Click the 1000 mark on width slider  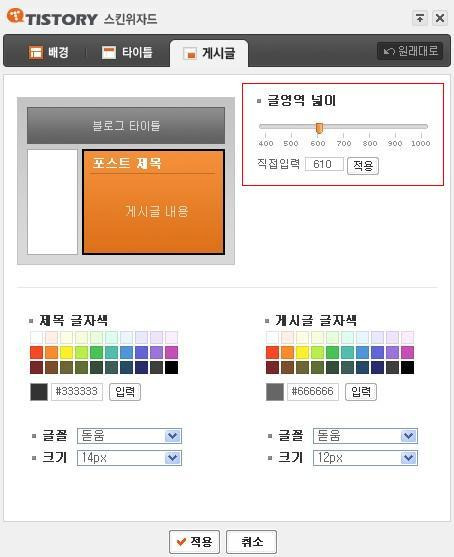[x=421, y=143]
